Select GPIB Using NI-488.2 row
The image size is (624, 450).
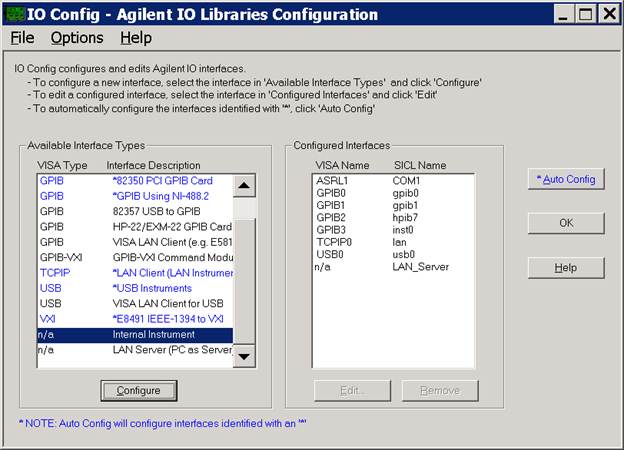[135, 196]
